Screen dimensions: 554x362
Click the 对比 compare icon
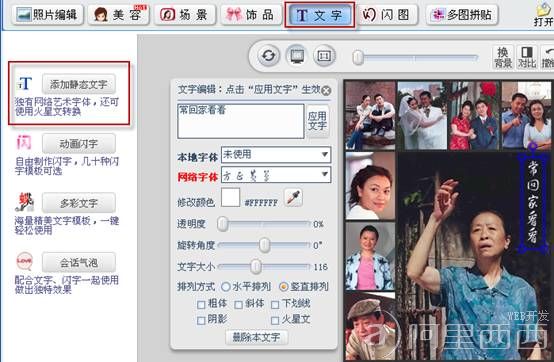pyautogui.click(x=527, y=57)
